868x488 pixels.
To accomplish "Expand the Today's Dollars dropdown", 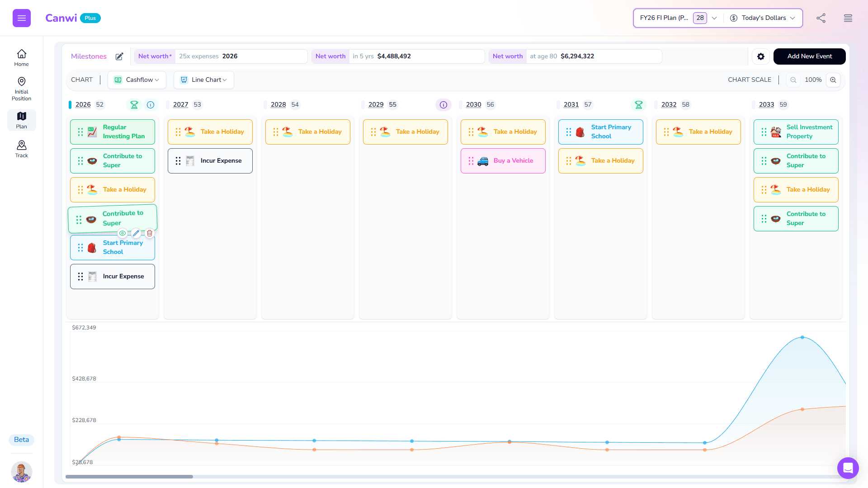I will (763, 18).
